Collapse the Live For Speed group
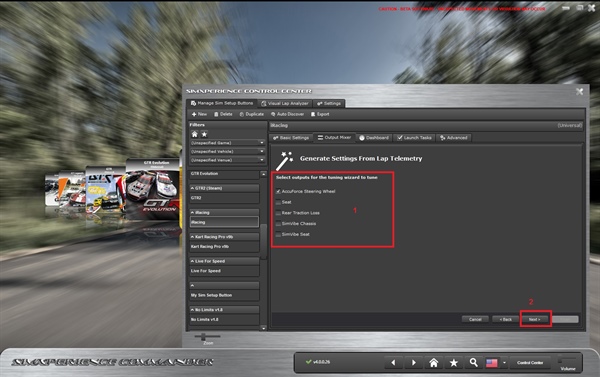600x377 pixels. point(192,261)
